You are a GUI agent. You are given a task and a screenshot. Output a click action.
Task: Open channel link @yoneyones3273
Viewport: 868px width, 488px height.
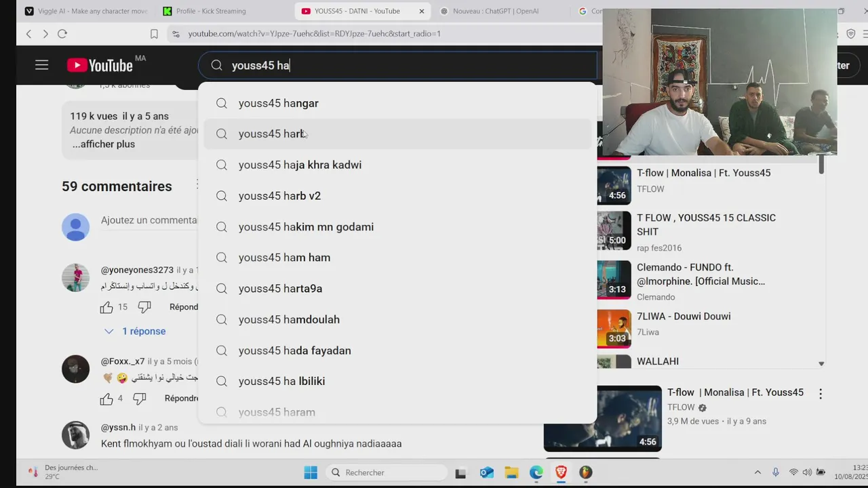click(x=137, y=270)
